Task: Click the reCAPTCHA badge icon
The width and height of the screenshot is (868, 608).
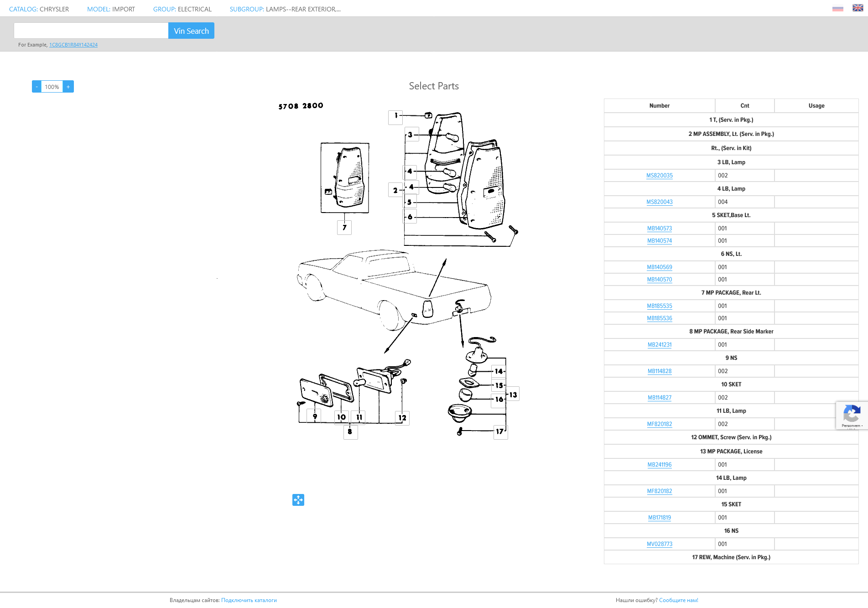Action: point(851,415)
